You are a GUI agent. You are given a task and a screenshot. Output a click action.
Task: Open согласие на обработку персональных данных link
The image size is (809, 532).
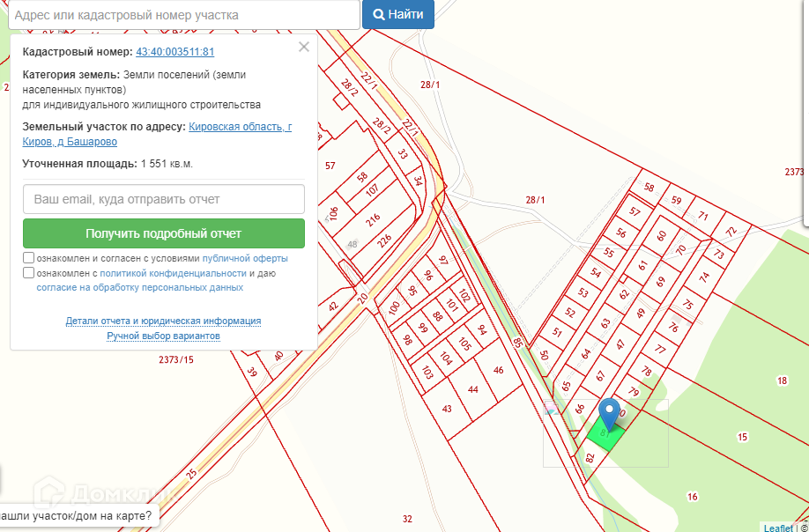coord(140,288)
